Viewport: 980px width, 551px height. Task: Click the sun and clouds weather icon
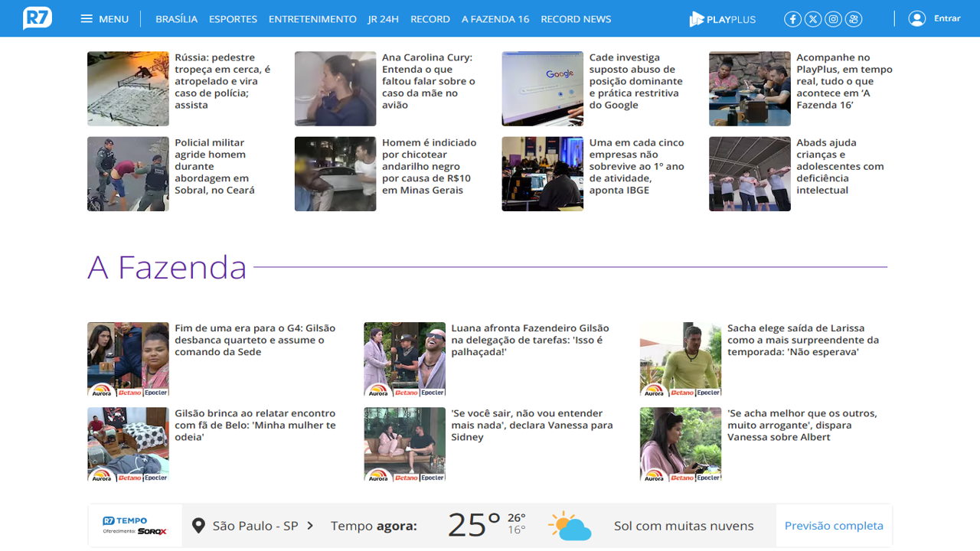570,526
